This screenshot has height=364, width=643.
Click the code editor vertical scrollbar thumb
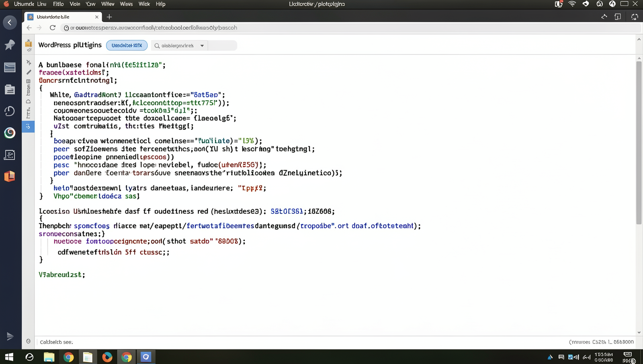639,143
